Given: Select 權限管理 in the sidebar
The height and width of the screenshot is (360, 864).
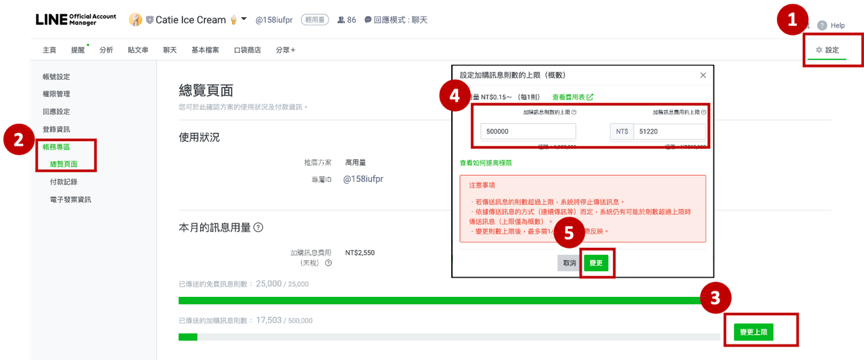Looking at the screenshot, I should tap(56, 94).
